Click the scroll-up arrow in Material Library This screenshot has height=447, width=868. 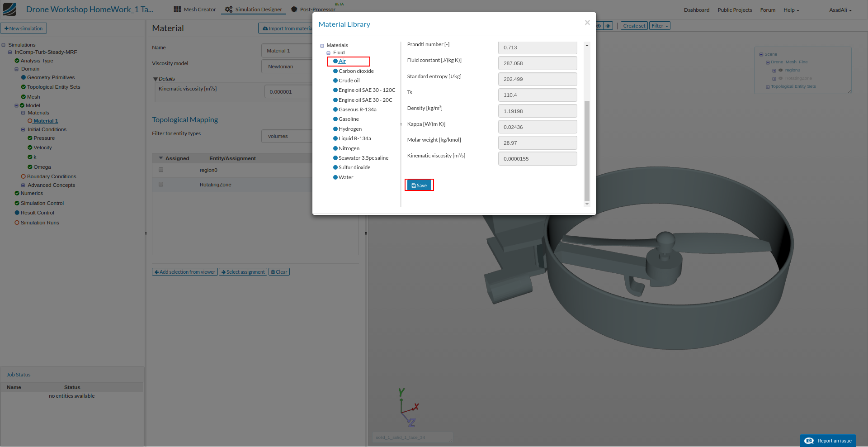pos(587,45)
